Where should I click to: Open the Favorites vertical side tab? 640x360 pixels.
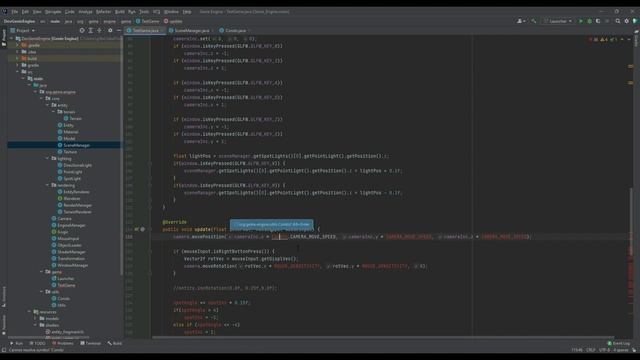click(x=4, y=325)
